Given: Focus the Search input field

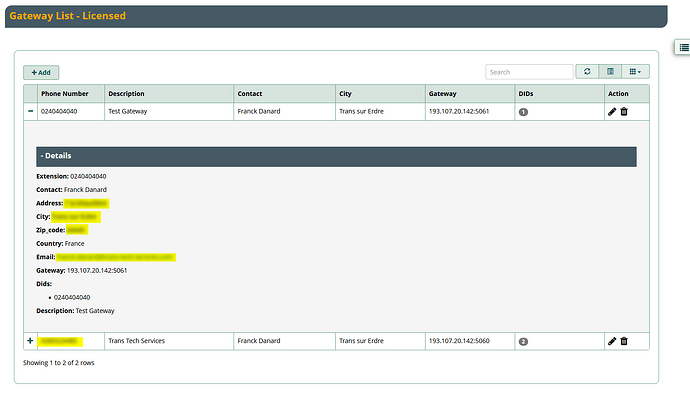Looking at the screenshot, I should coord(529,72).
